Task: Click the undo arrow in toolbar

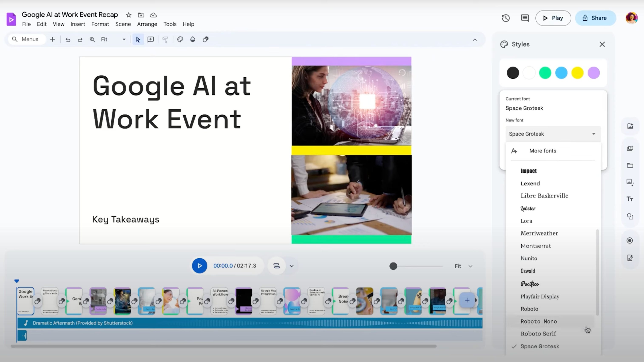Action: tap(68, 40)
